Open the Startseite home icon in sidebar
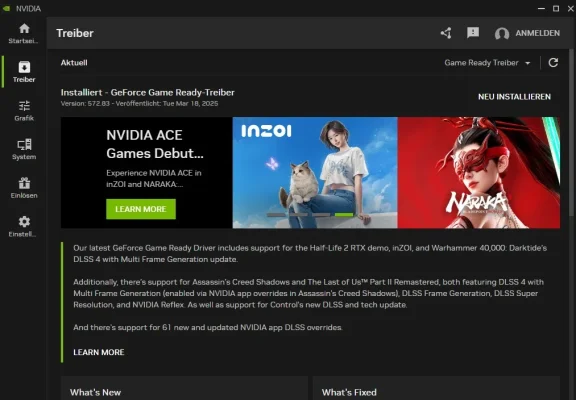576x400 pixels. tap(24, 29)
